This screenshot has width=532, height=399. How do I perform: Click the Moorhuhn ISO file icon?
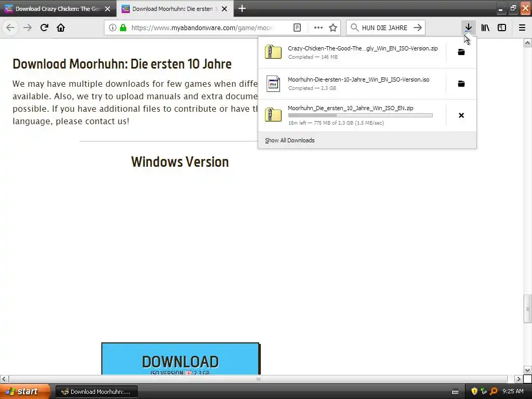(273, 84)
